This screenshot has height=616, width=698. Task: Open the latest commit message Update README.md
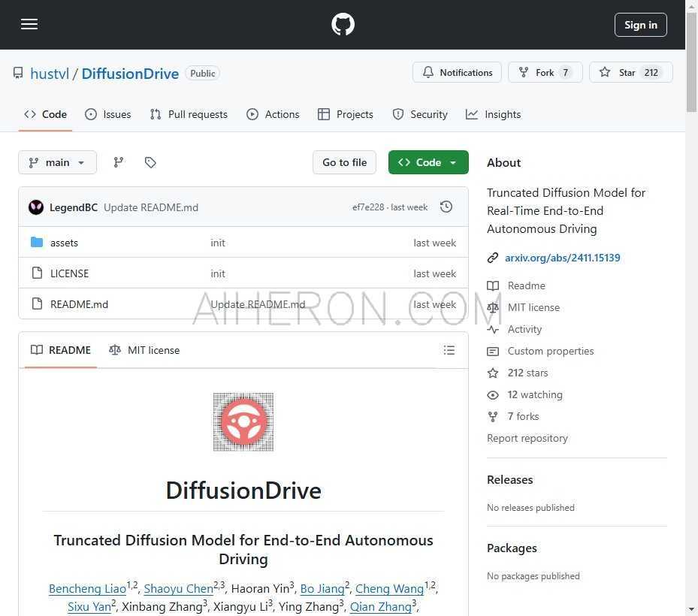[151, 207]
